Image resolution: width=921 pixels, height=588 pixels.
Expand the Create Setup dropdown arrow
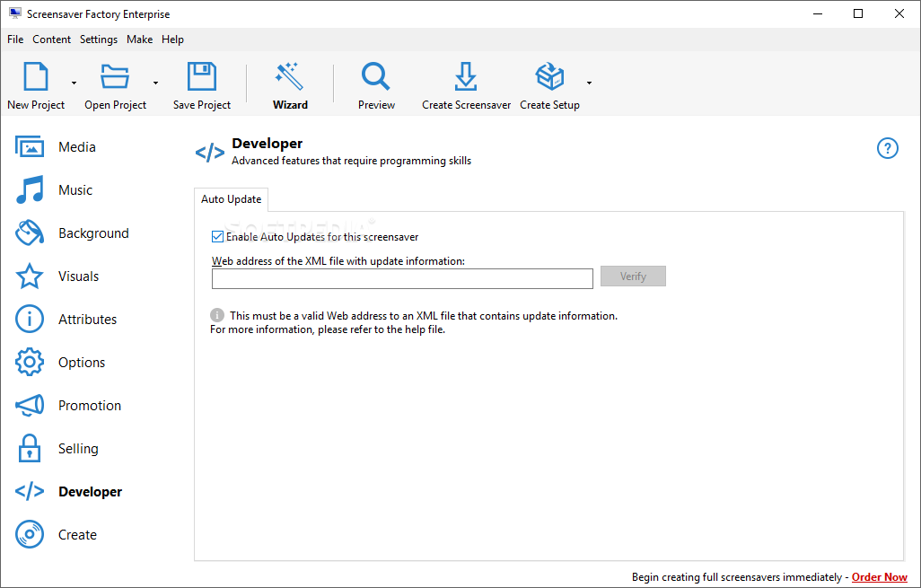coord(589,83)
